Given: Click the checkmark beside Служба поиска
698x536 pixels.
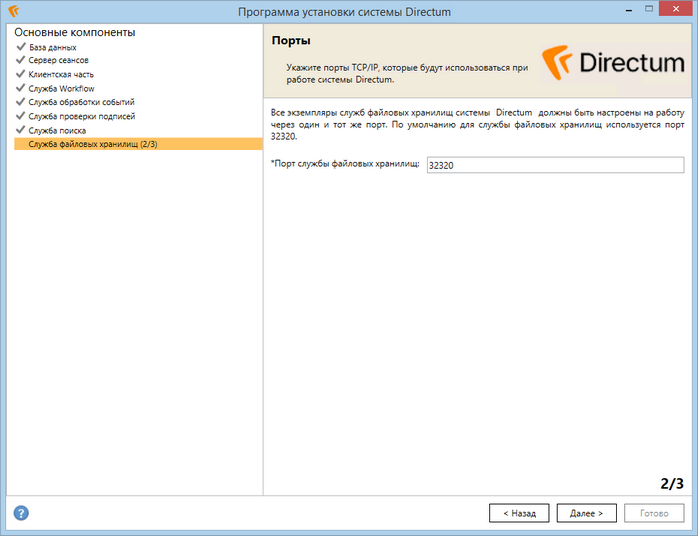Looking at the screenshot, I should (x=21, y=130).
